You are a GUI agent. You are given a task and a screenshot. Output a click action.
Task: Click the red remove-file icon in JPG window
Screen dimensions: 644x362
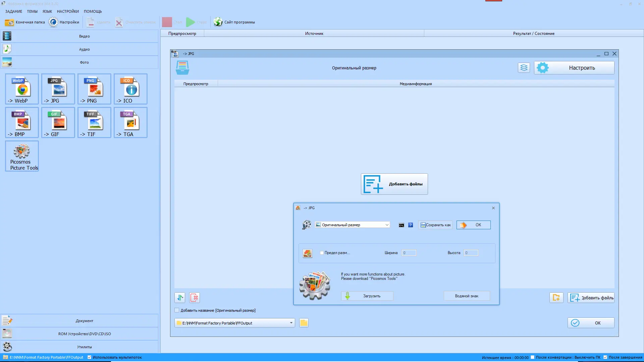(195, 298)
